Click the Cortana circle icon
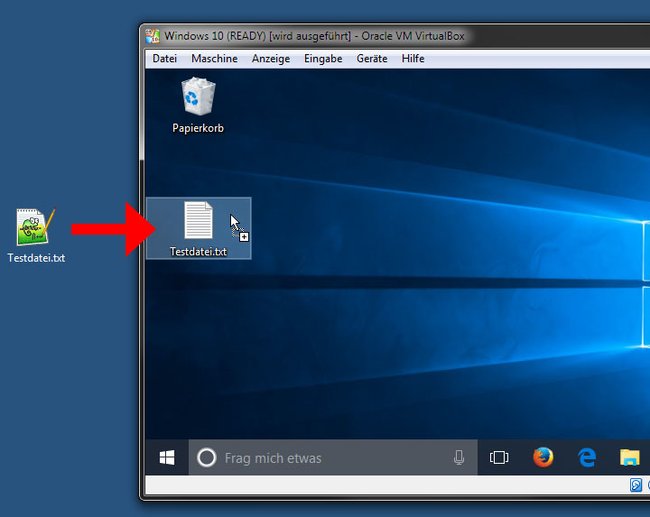 coord(206,458)
